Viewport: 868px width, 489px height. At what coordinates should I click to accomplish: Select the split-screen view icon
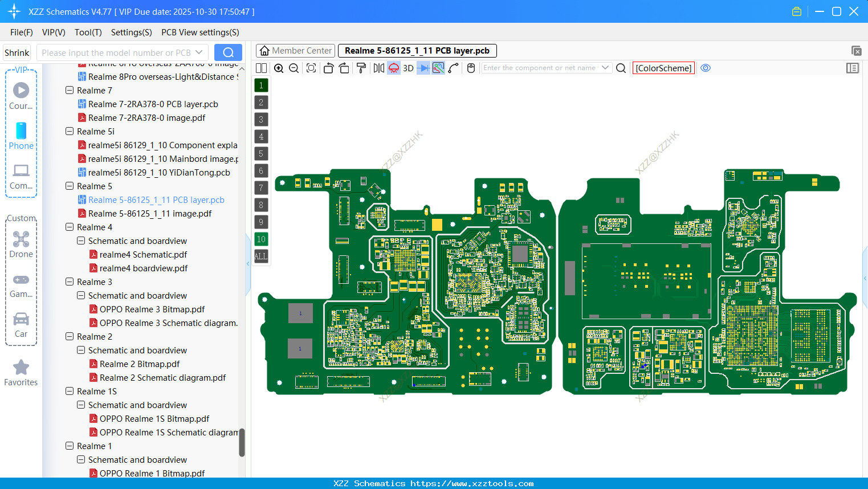point(261,68)
